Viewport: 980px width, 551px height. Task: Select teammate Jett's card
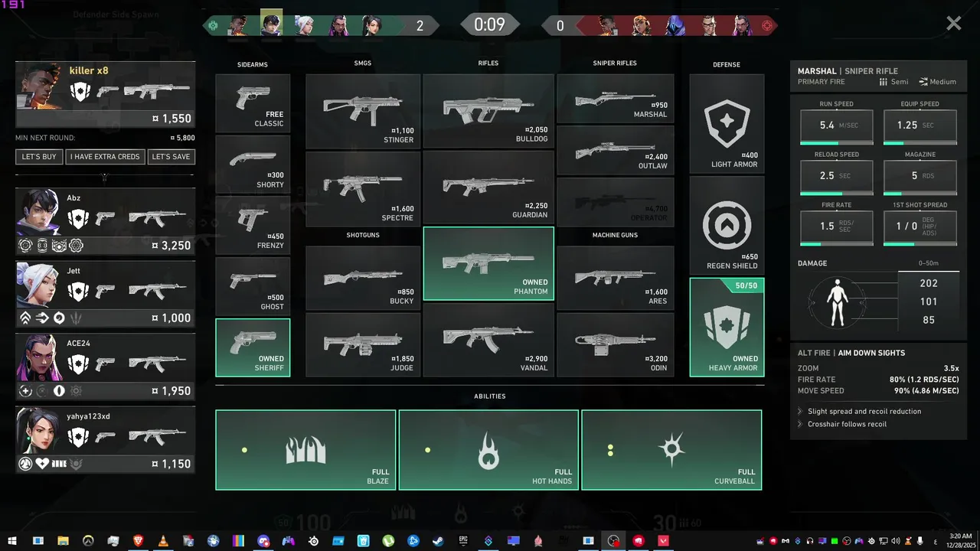point(105,295)
